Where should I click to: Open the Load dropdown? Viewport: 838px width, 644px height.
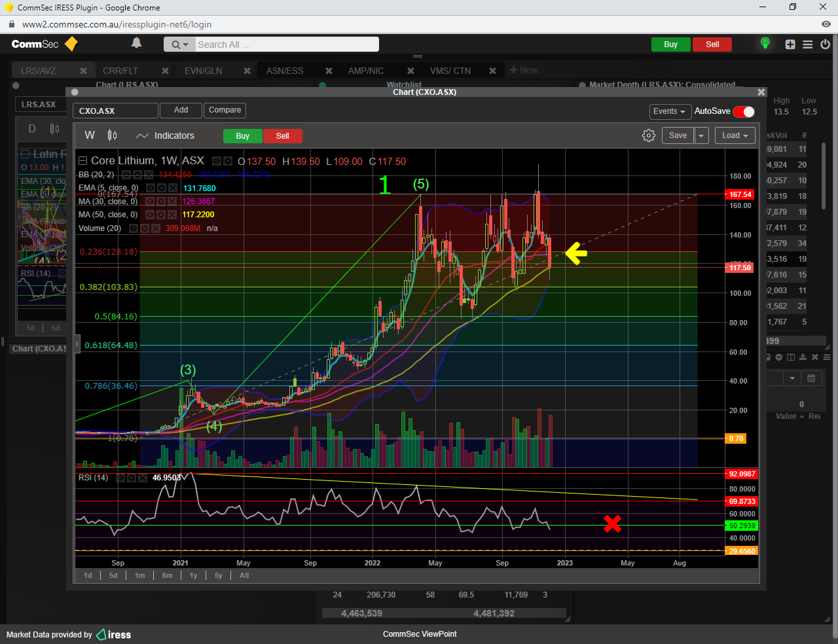coord(735,135)
